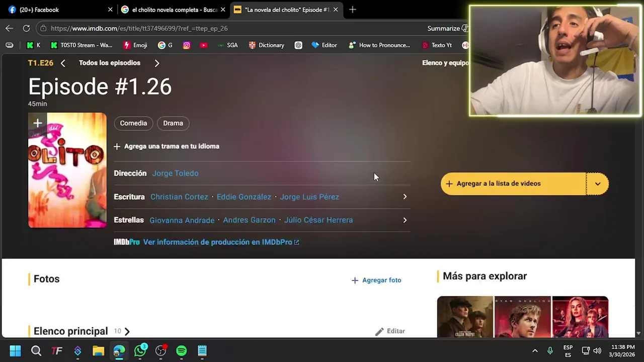Open WhatsApp from the taskbar
Image resolution: width=644 pixels, height=362 pixels.
[140, 350]
